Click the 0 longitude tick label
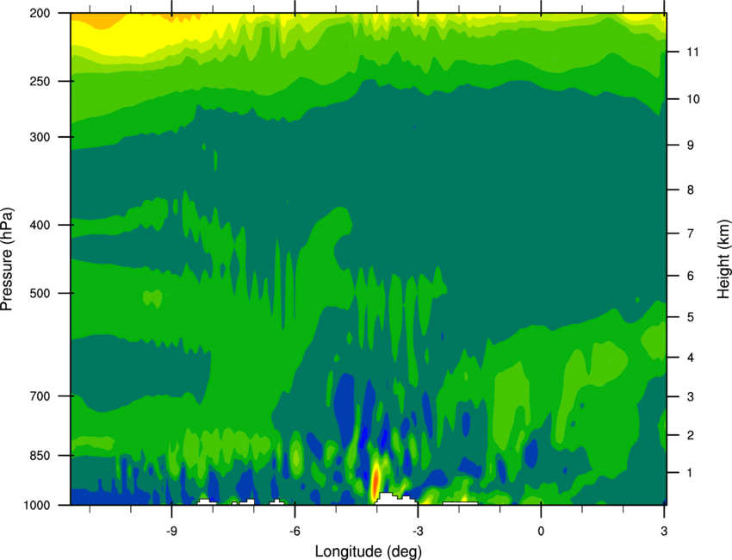 (541, 532)
